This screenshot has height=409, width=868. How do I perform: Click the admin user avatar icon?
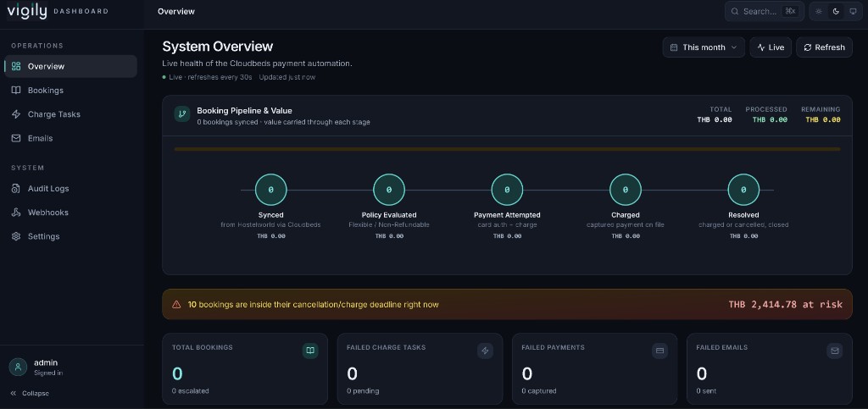(x=19, y=367)
